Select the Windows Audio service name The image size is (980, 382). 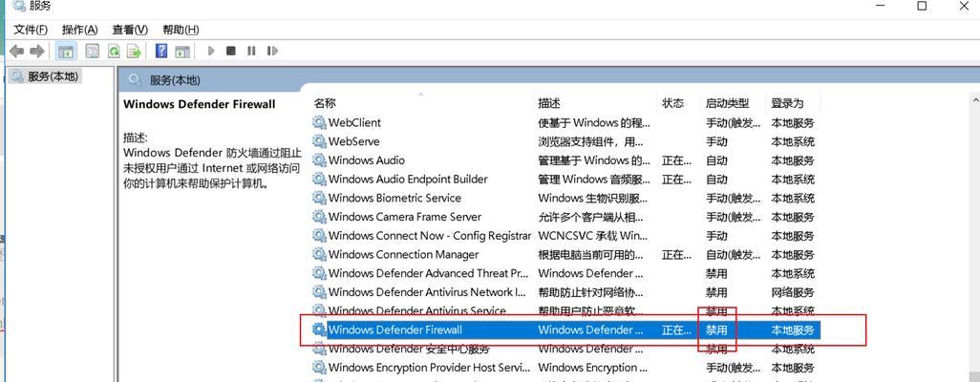tap(366, 160)
